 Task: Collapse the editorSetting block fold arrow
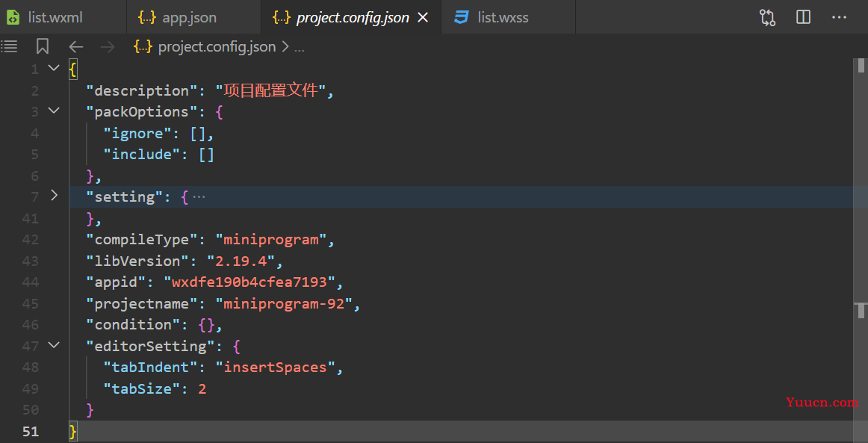click(54, 345)
